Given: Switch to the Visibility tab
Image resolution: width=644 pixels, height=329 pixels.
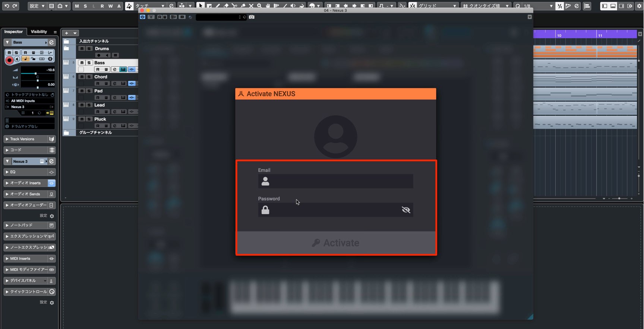Looking at the screenshot, I should point(39,32).
